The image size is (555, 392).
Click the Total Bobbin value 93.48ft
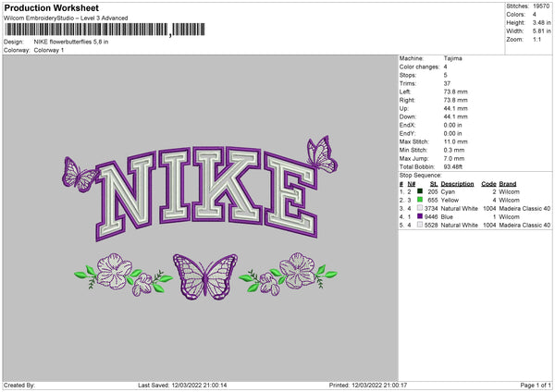[453, 166]
